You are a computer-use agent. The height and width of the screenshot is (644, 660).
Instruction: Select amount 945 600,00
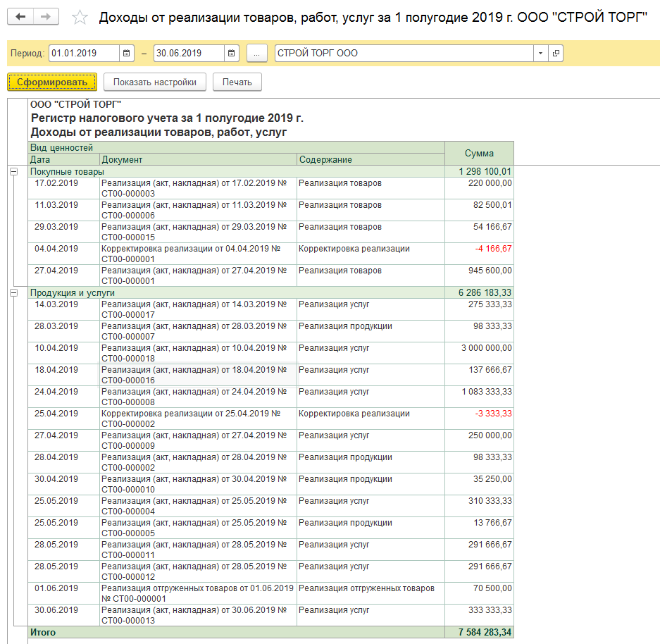pos(479,275)
